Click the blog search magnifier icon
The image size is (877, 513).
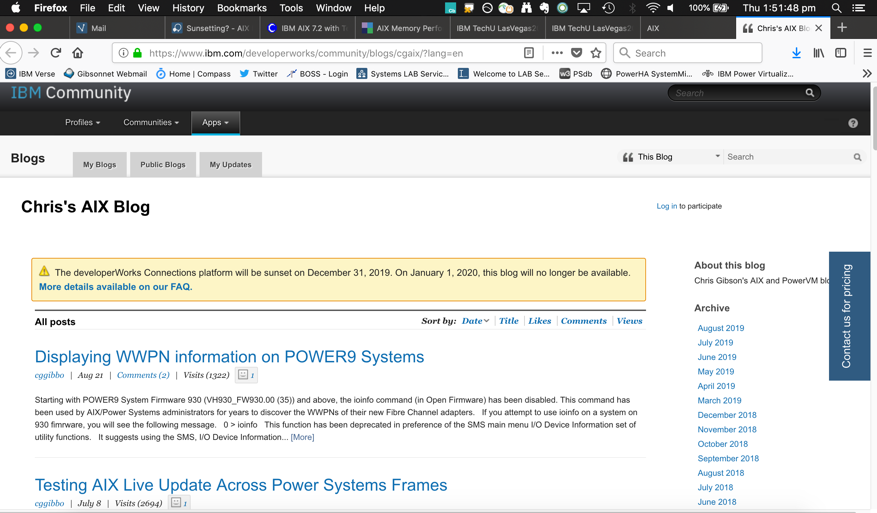click(857, 157)
